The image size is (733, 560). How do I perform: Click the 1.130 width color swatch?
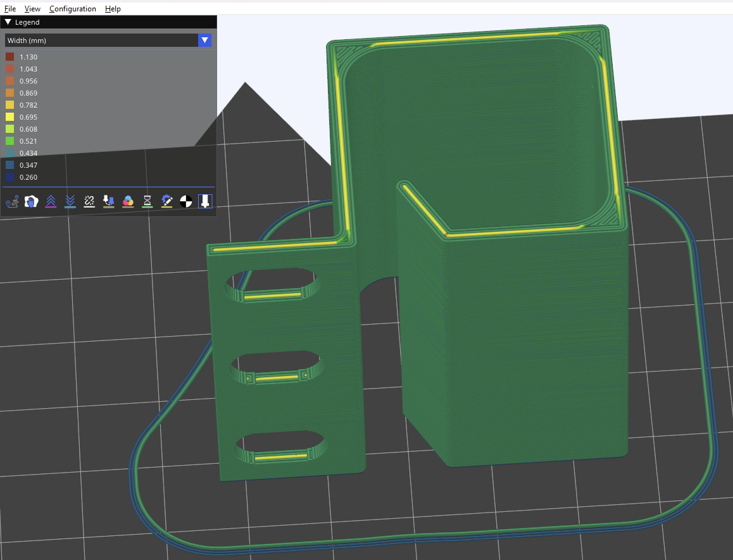click(10, 57)
